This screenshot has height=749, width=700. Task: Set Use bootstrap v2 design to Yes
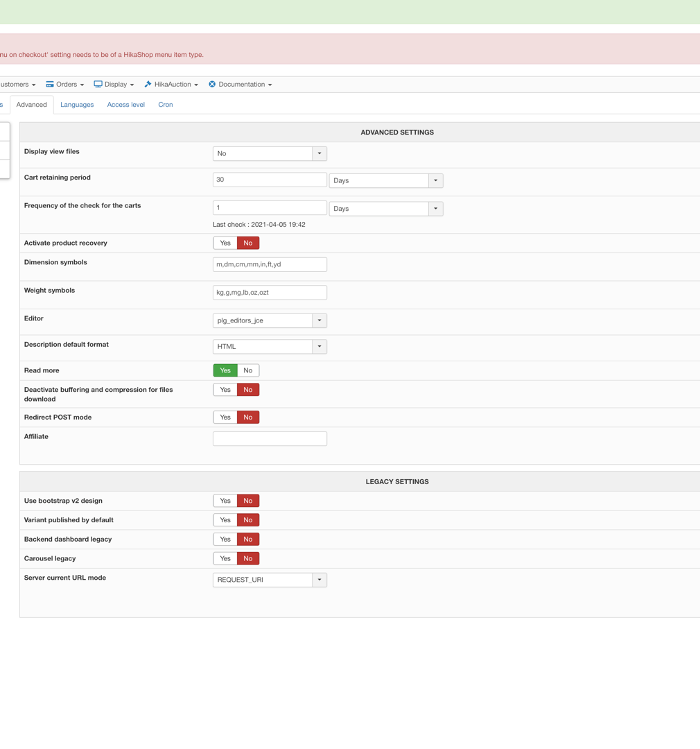[225, 501]
